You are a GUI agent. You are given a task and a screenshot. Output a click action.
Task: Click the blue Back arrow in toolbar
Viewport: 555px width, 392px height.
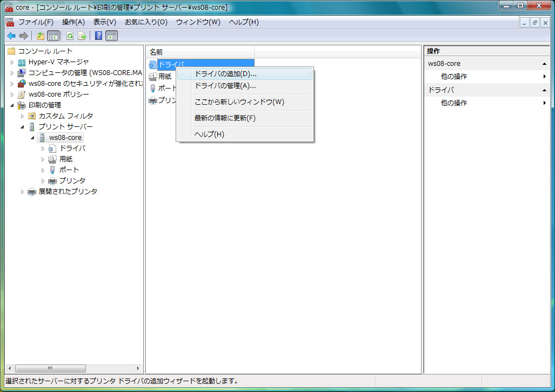point(11,36)
